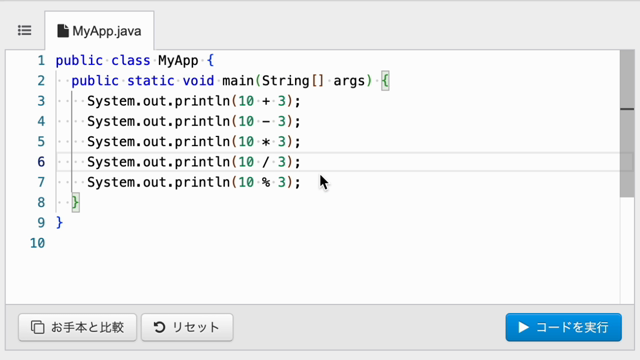Screen dimensions: 640x360
Task: Click the empty editor area below line 10
Action: pos(313,278)
